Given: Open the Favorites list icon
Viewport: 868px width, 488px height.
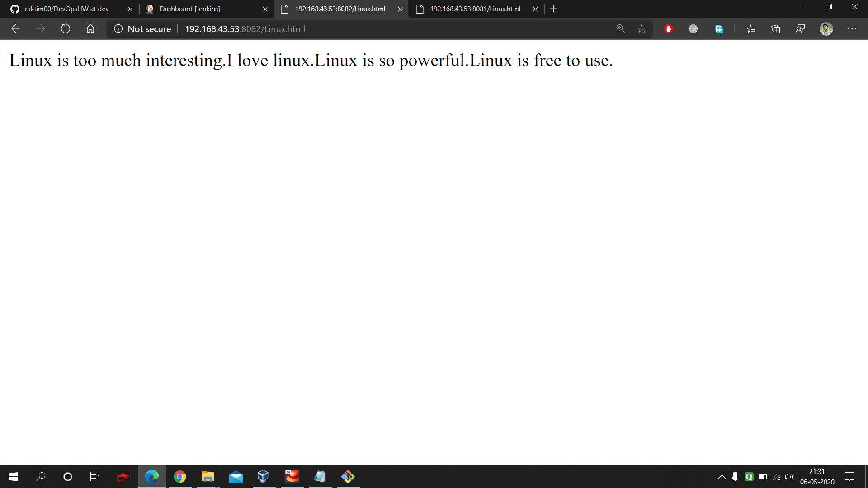Looking at the screenshot, I should 750,29.
